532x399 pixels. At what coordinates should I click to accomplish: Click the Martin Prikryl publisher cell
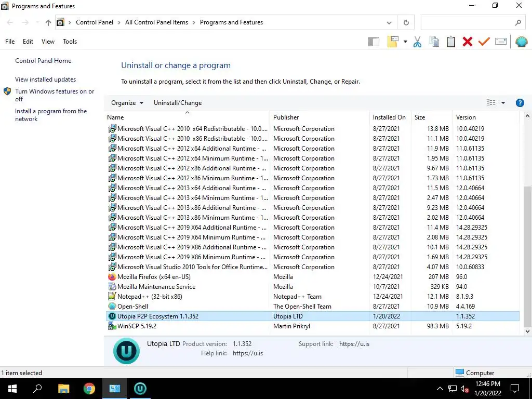(292, 326)
